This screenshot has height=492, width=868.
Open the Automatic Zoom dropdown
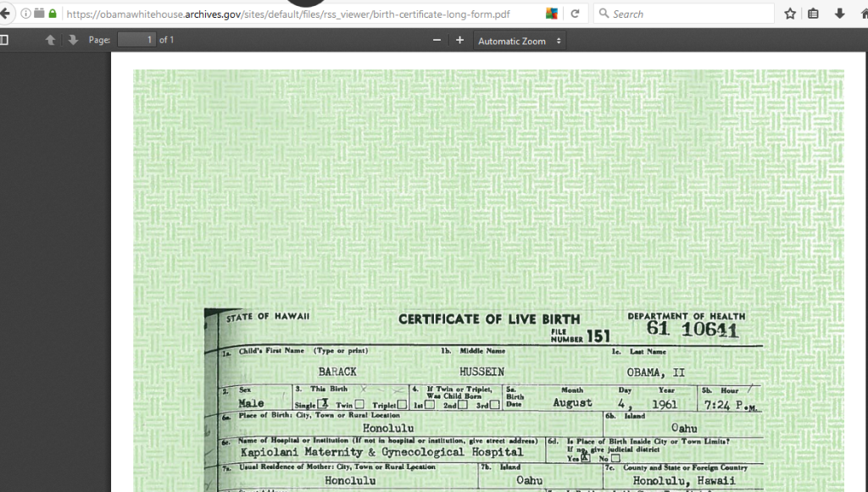click(519, 41)
